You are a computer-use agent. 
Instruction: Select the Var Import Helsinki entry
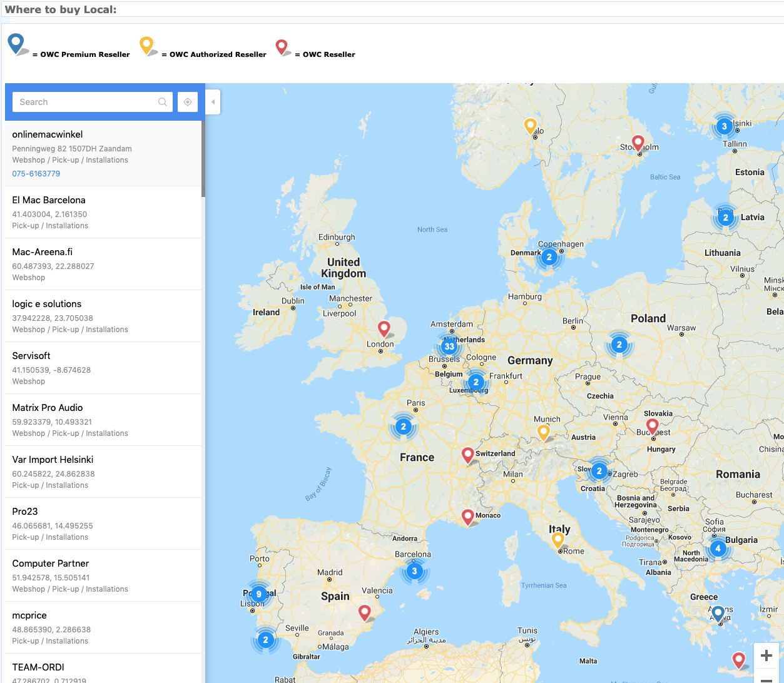103,472
